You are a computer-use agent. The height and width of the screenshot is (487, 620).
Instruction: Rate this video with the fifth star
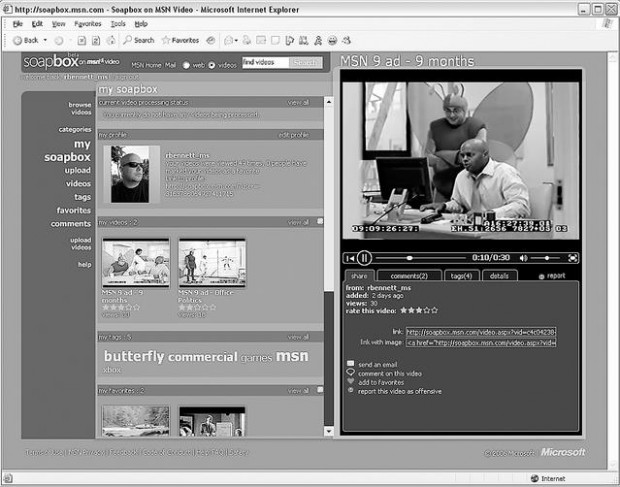pos(435,310)
